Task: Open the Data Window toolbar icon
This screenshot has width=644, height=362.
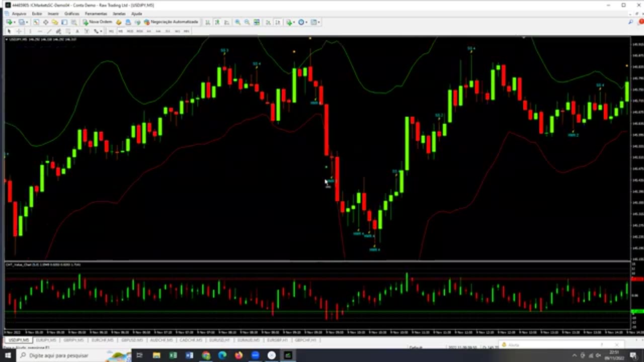Action: point(46,22)
